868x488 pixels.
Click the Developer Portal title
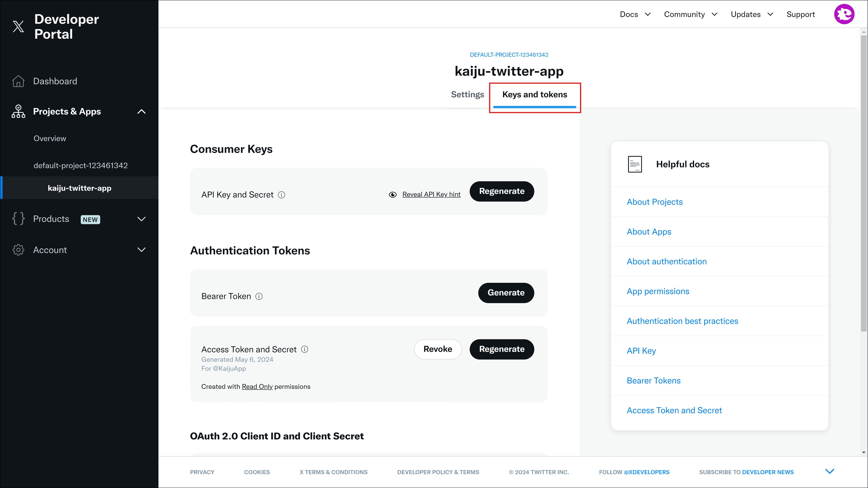pos(66,27)
